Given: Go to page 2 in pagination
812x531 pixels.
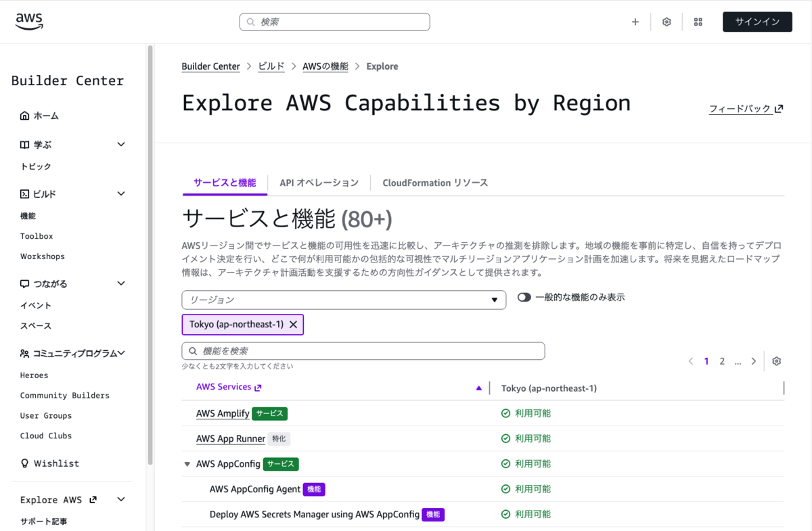Looking at the screenshot, I should point(722,361).
